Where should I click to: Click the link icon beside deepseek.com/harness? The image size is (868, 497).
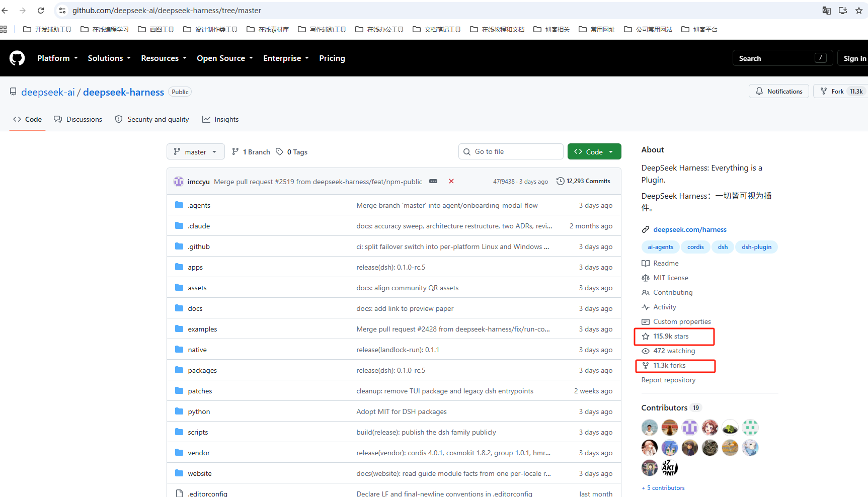click(646, 229)
